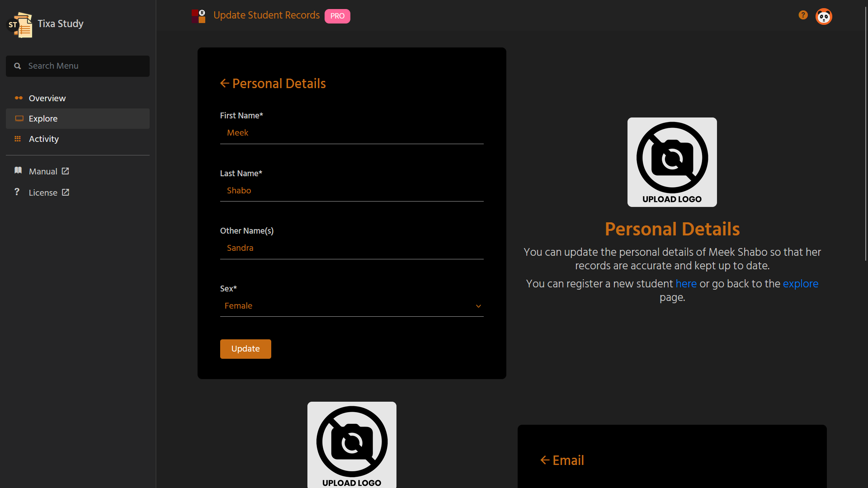This screenshot has height=488, width=868.
Task: Open the panda user avatar menu
Action: (x=824, y=17)
